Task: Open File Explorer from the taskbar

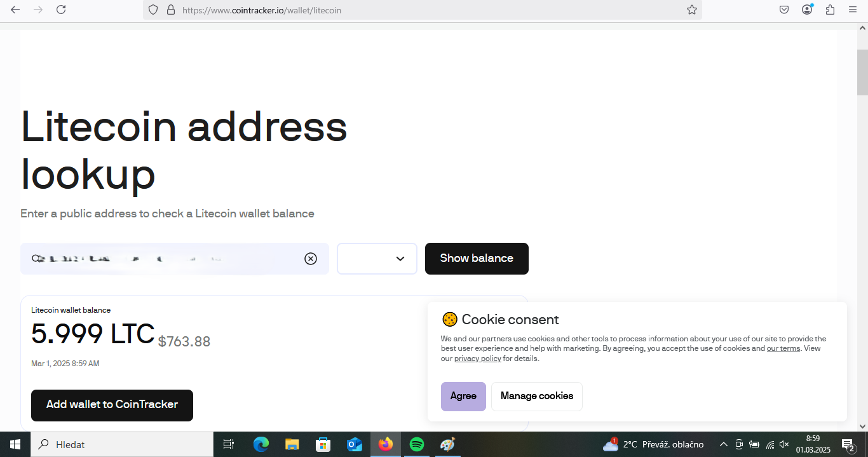Action: [292, 444]
